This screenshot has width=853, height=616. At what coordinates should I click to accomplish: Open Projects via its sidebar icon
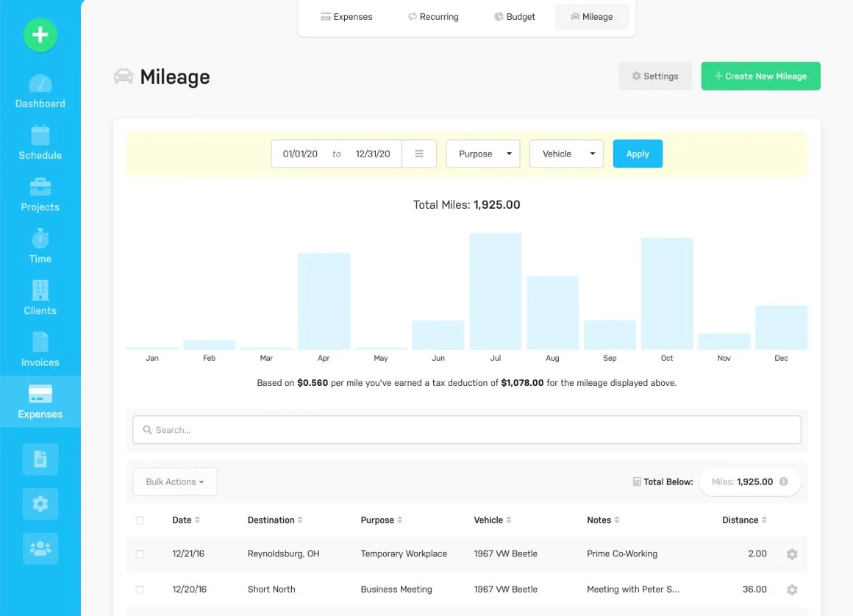click(40, 187)
